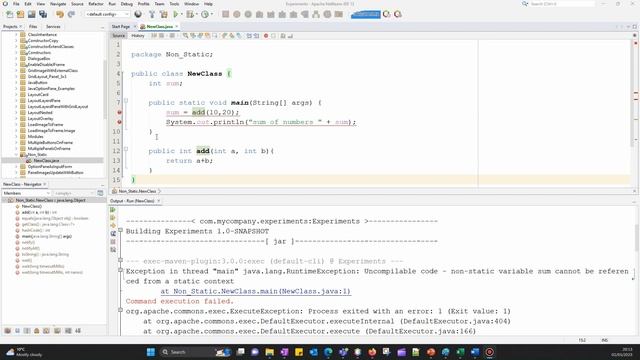Click the Redo toolbar icon
The image size is (640, 360).
[x=71, y=14]
